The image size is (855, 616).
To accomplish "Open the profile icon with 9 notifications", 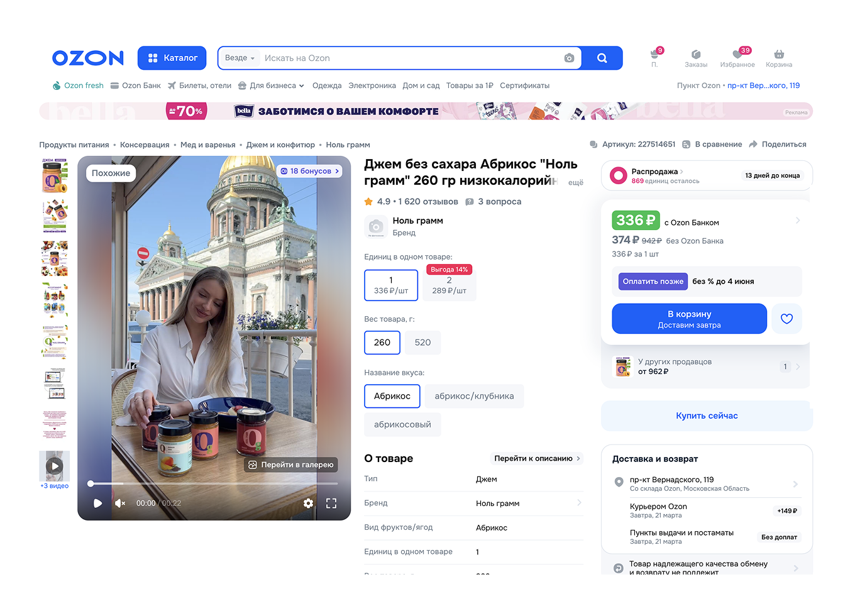I will (654, 57).
